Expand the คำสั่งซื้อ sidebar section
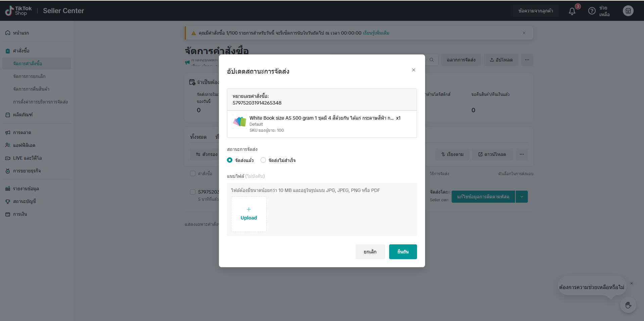This screenshot has width=644, height=321. [21, 51]
